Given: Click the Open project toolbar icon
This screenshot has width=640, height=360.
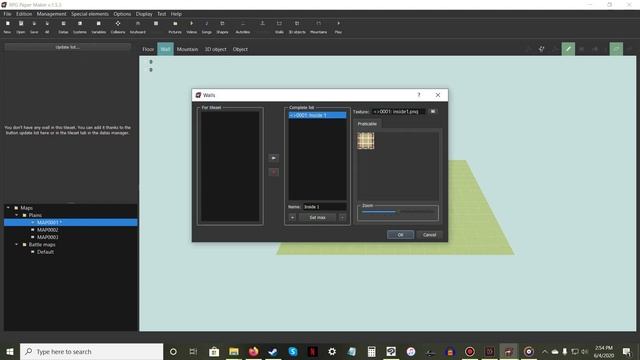Looking at the screenshot, I should [21, 27].
